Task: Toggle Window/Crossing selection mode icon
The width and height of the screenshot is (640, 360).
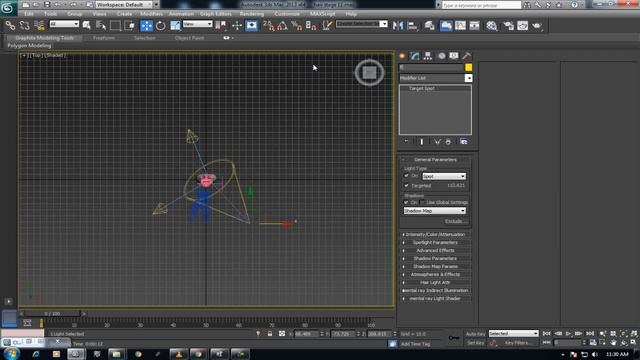Action: coord(130,26)
